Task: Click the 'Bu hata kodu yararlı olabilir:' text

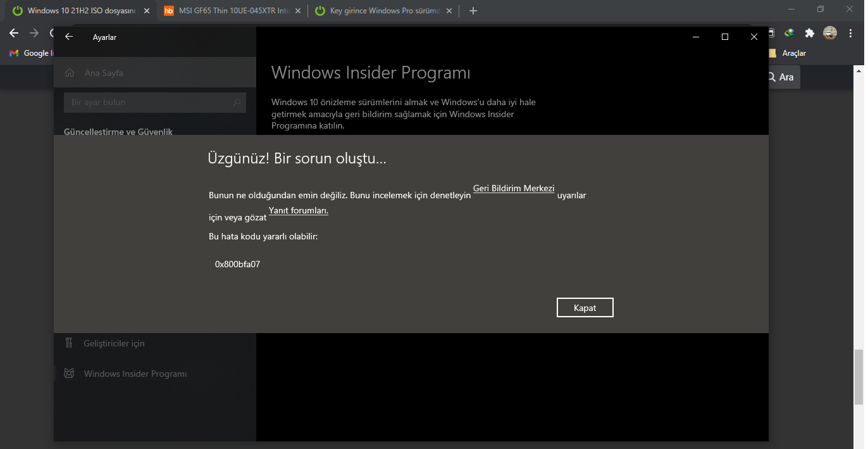Action: [263, 236]
